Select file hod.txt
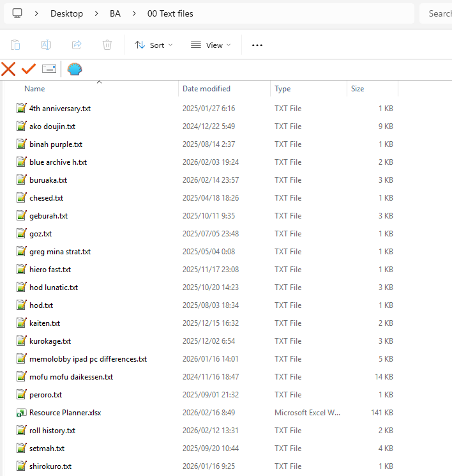The image size is (452, 476). click(41, 305)
